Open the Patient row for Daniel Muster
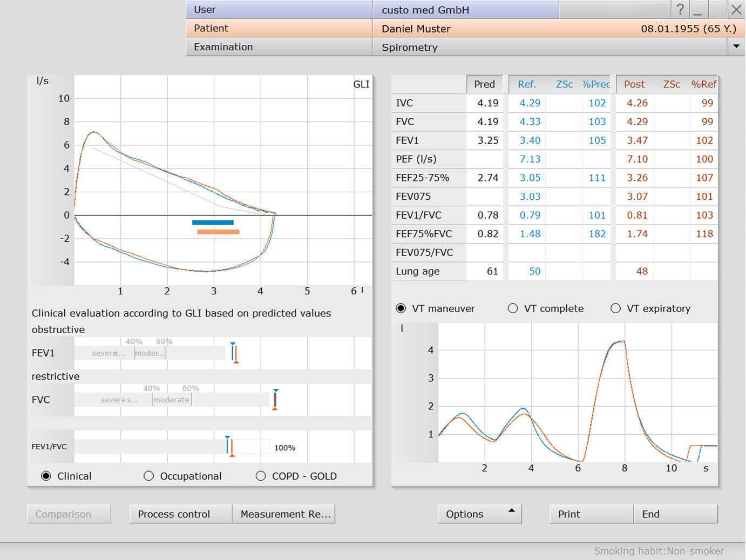746x560 pixels. pyautogui.click(x=279, y=28)
